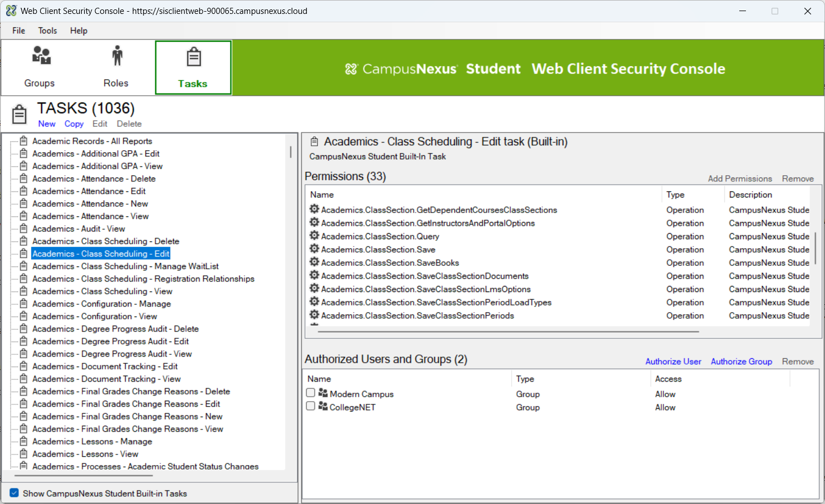Click the app icon in the title bar
The height and width of the screenshot is (504, 825).
pos(11,11)
